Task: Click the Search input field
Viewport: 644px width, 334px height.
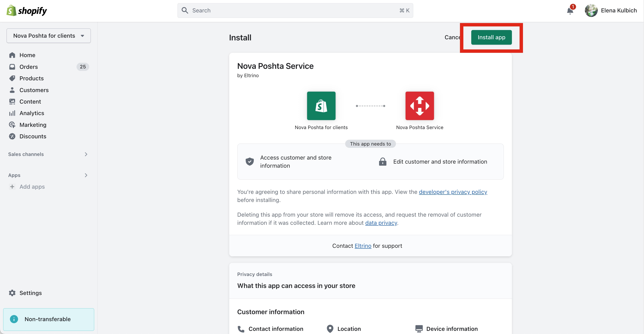Action: point(295,10)
